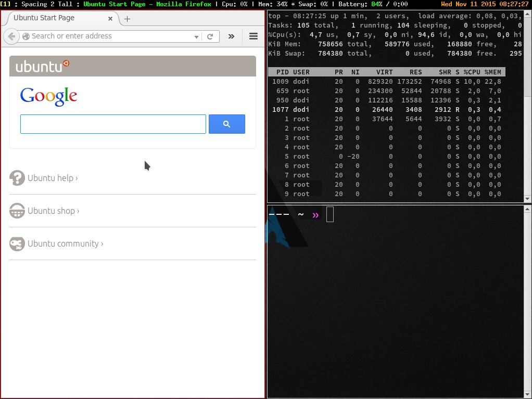
Task: Click the lower terminal scrollbar up arrow
Action: tap(528, 209)
